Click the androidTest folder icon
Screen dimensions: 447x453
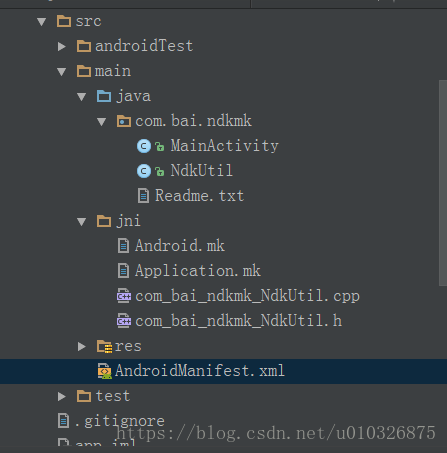click(x=84, y=46)
